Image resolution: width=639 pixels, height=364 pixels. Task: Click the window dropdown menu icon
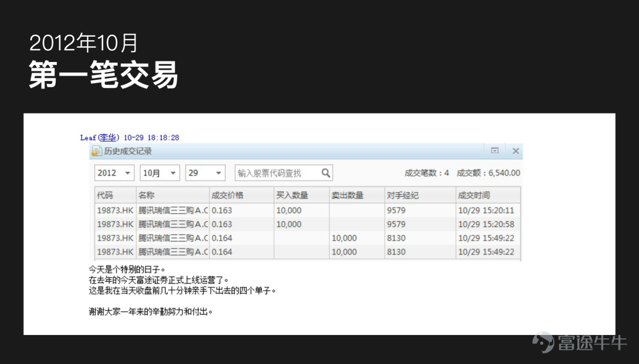[495, 151]
